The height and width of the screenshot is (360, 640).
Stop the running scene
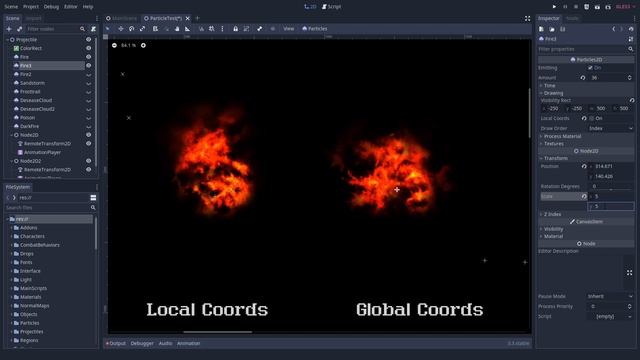click(x=576, y=7)
